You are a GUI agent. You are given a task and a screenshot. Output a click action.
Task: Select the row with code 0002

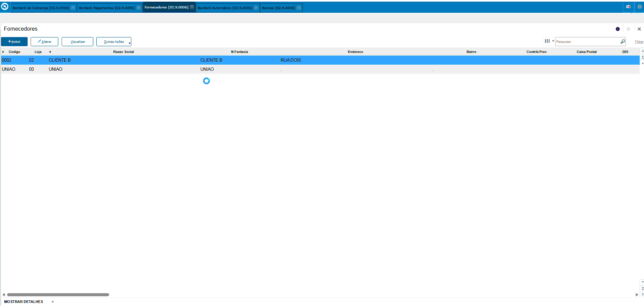[320, 60]
